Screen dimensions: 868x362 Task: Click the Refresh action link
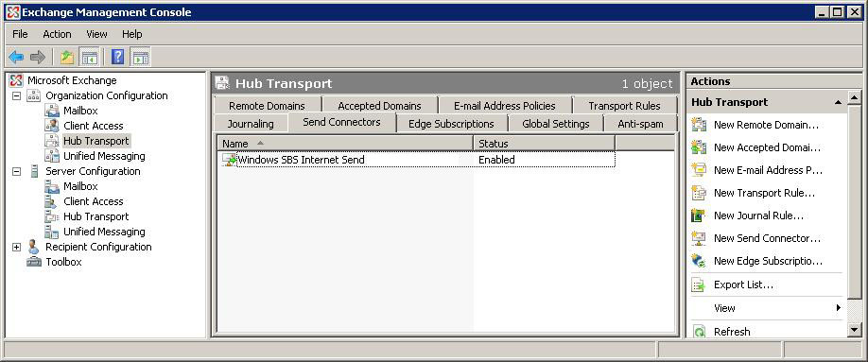pyautogui.click(x=732, y=332)
